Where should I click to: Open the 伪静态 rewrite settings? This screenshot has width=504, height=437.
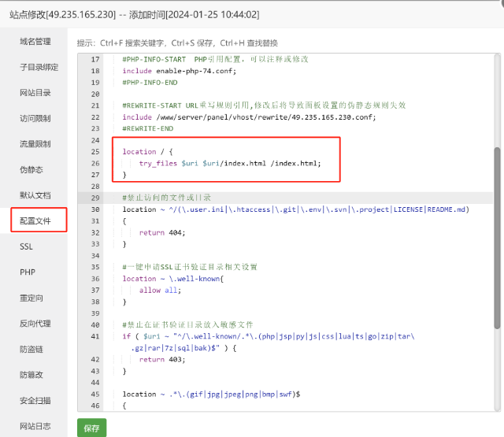(x=31, y=169)
